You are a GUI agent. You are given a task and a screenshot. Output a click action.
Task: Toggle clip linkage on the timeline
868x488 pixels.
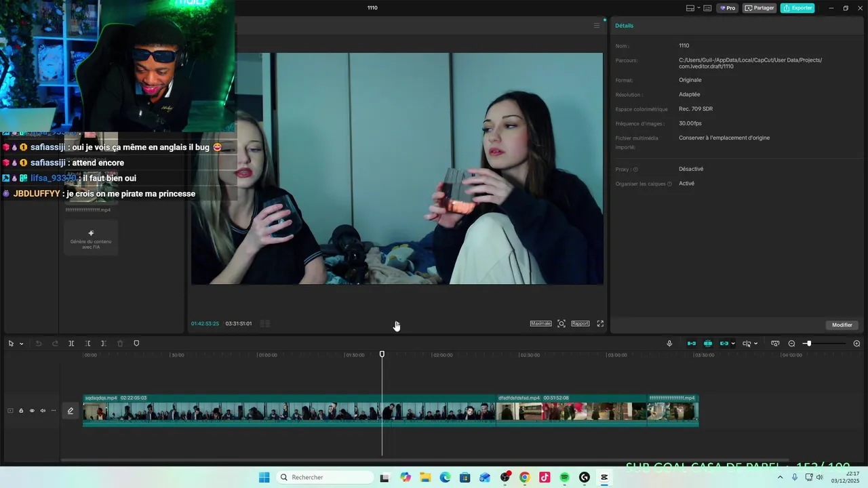pyautogui.click(x=724, y=344)
